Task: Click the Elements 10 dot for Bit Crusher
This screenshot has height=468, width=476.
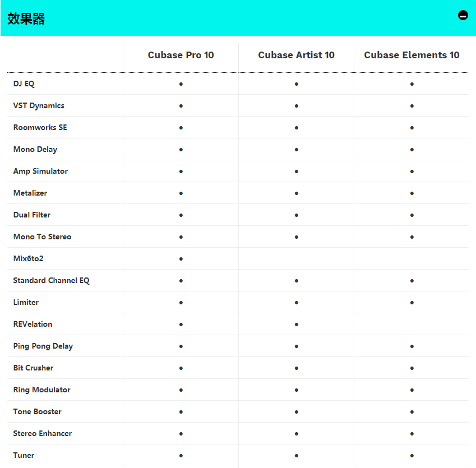Action: (x=412, y=368)
